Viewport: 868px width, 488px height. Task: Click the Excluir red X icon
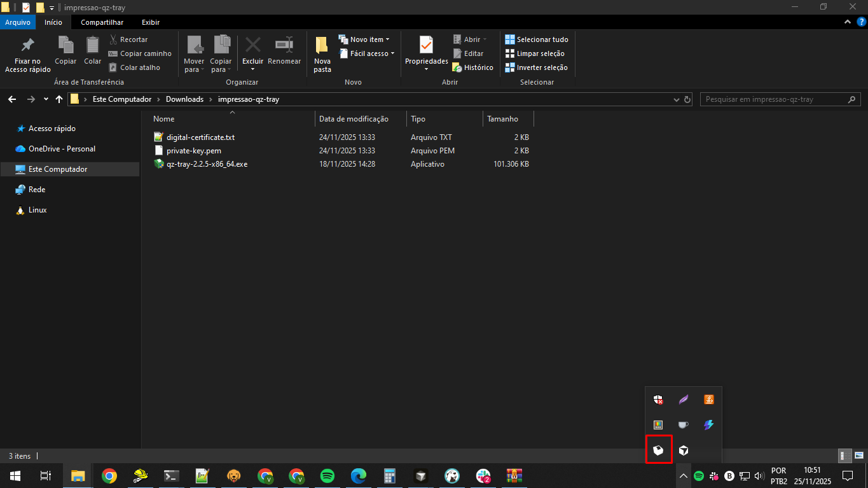252,46
